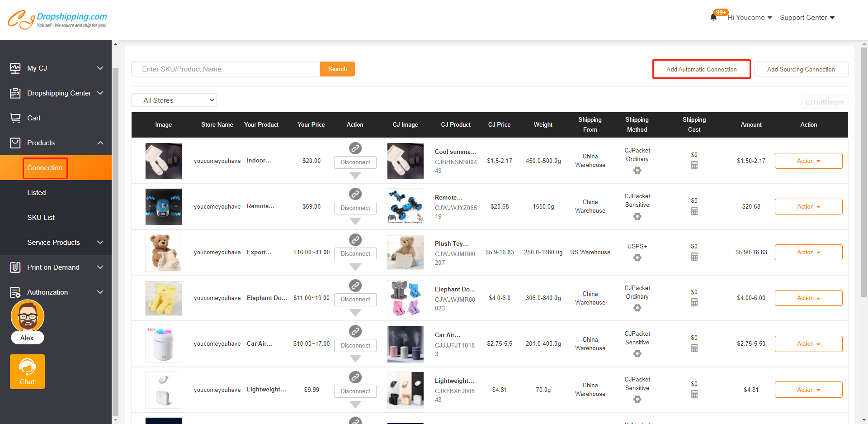Open the All Stores dropdown
Screen dimensions: 868x424
[174, 100]
